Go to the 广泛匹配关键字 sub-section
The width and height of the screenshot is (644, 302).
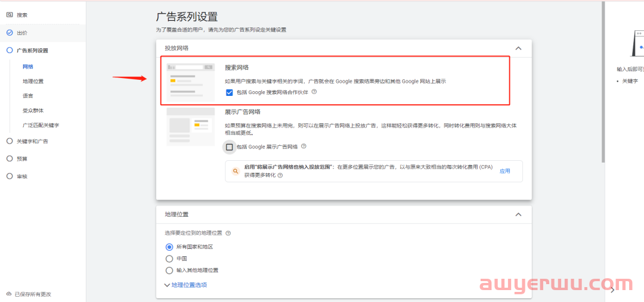pos(41,125)
